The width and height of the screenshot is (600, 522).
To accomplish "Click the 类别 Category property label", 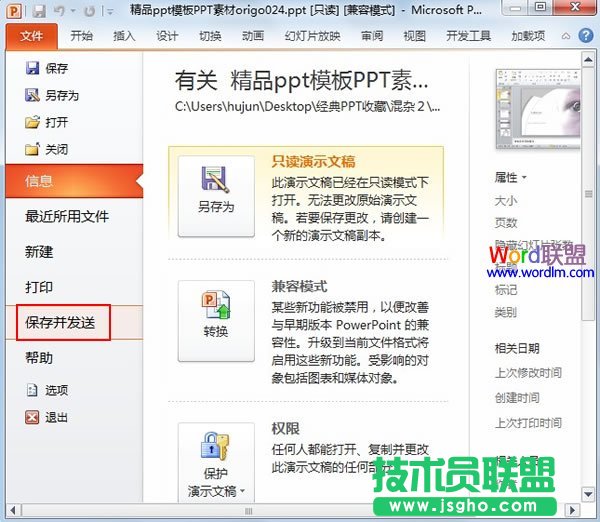I will pyautogui.click(x=506, y=312).
